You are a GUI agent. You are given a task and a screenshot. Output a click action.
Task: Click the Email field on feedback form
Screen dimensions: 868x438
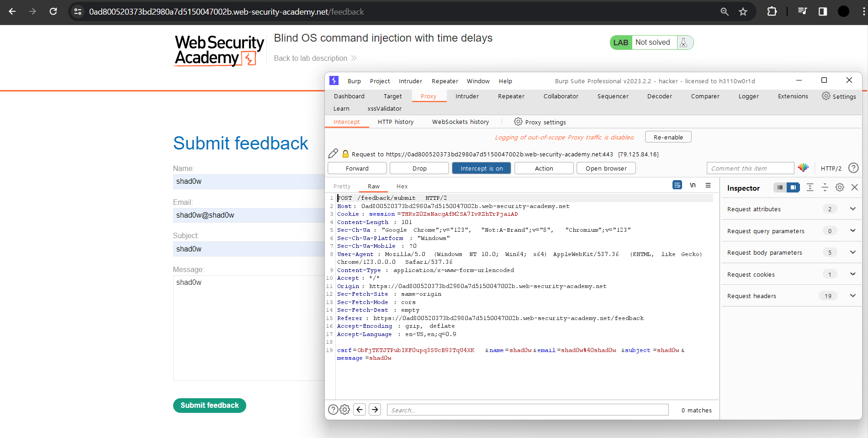point(249,215)
